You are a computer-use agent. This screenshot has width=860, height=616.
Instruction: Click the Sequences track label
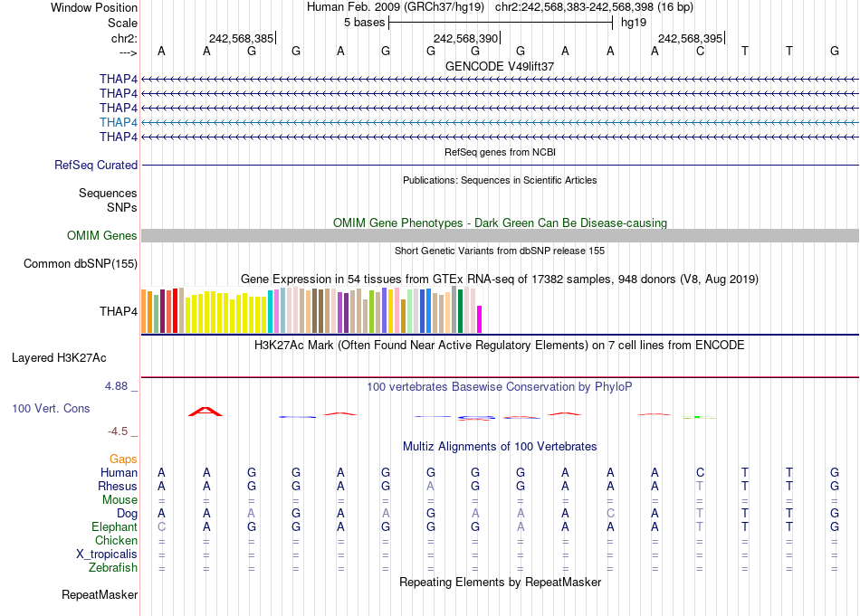(108, 193)
